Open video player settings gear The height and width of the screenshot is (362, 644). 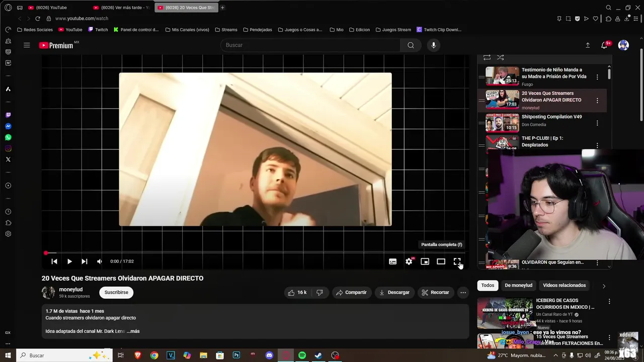409,261
